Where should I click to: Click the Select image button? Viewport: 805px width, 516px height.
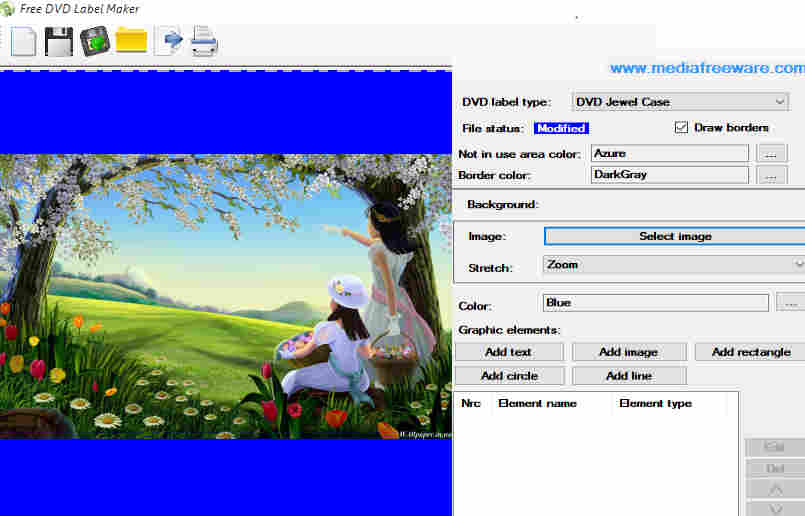pyautogui.click(x=675, y=236)
